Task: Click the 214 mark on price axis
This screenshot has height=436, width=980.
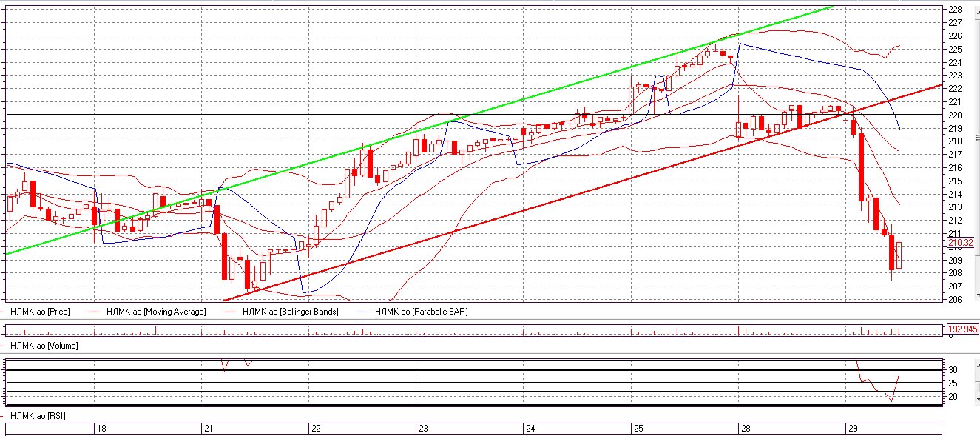Action: point(955,194)
